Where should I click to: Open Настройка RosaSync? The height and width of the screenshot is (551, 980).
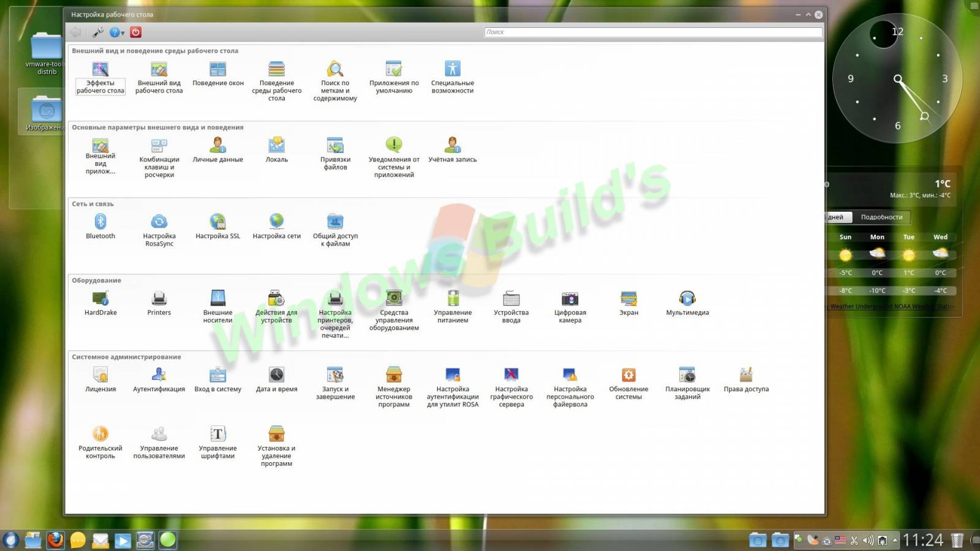159,231
